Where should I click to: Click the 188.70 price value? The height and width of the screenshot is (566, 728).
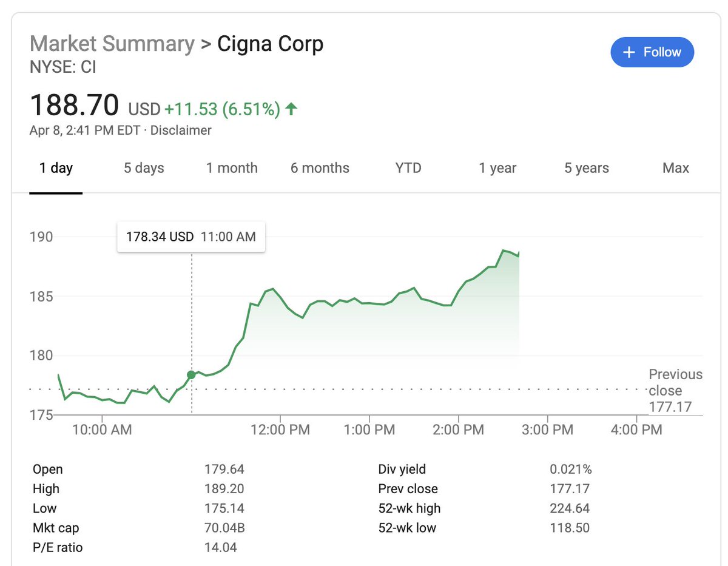(x=74, y=105)
